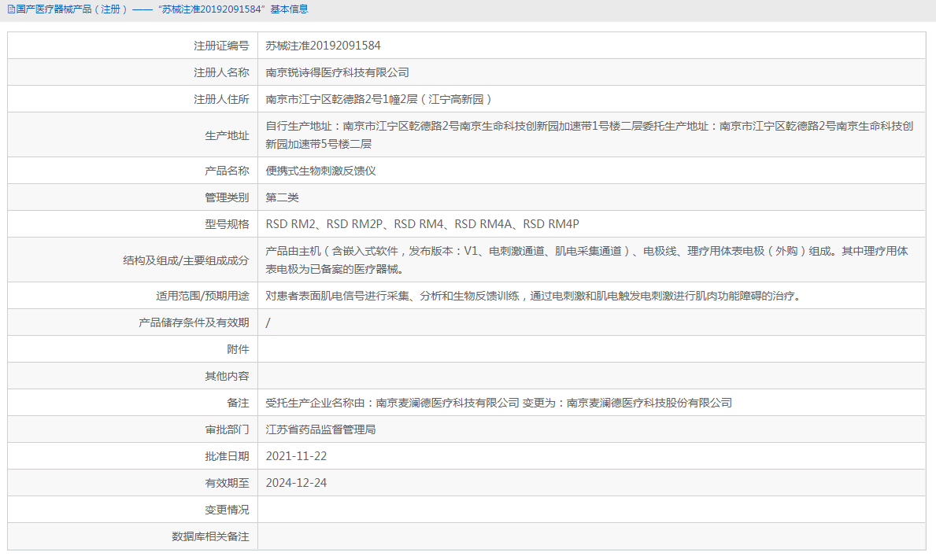The image size is (936, 560).
Task: Select the 管理类别 value 第二类
Action: click(283, 197)
